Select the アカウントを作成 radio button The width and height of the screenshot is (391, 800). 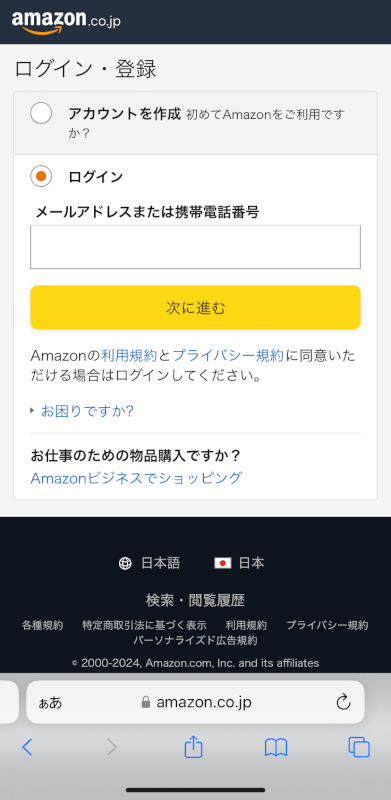click(41, 113)
